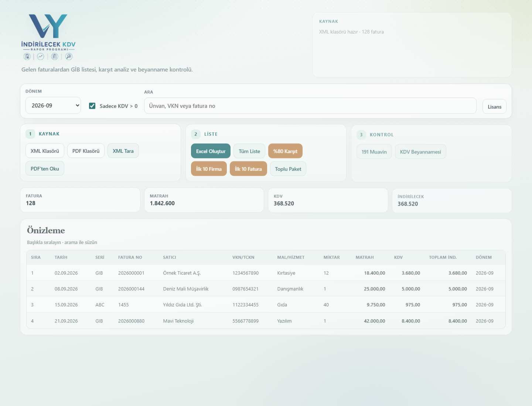
Task: Sort table by MAL/HİZMET header
Action: pos(291,257)
